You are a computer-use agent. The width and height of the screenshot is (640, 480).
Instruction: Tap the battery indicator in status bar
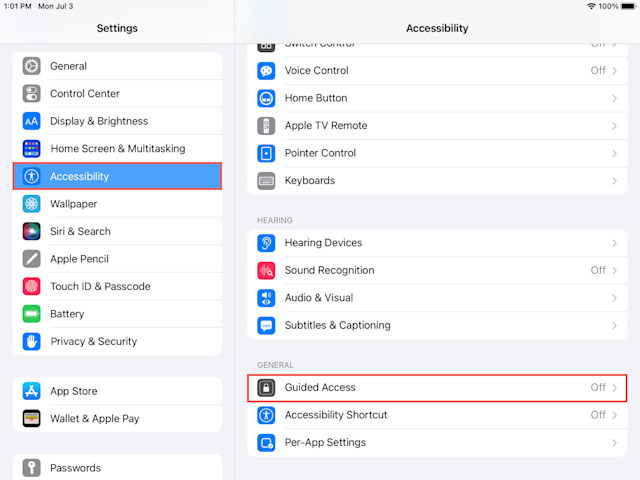point(628,6)
